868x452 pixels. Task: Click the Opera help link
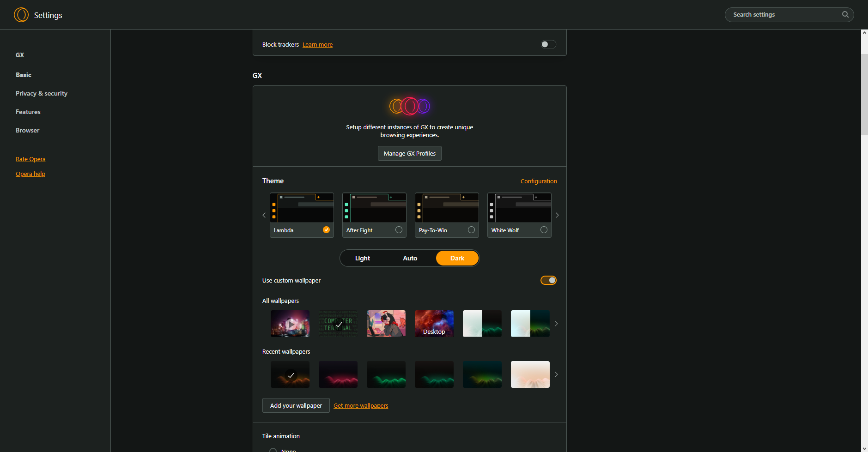coord(30,174)
